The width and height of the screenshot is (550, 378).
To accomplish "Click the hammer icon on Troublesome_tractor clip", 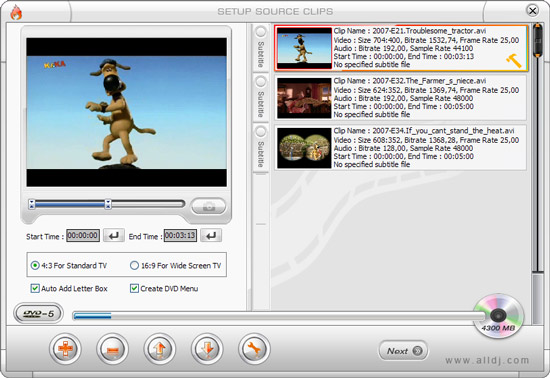I will (514, 61).
